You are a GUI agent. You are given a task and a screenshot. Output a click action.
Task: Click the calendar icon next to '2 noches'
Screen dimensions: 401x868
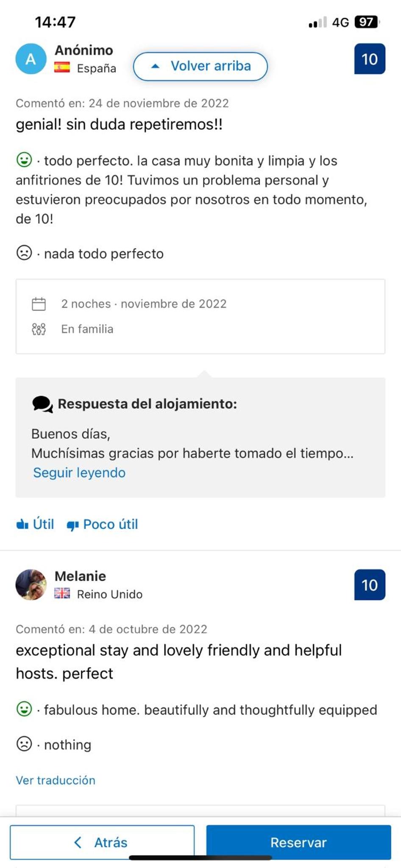pos(39,304)
